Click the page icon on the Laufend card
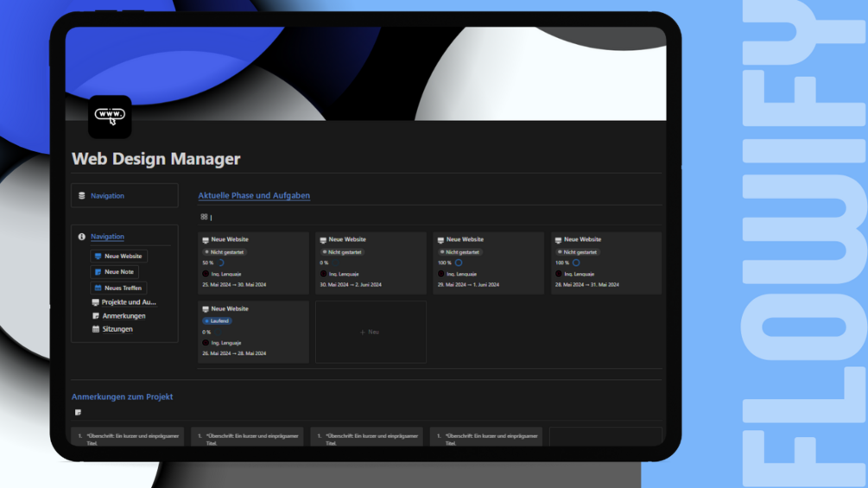868x488 pixels. coord(206,309)
